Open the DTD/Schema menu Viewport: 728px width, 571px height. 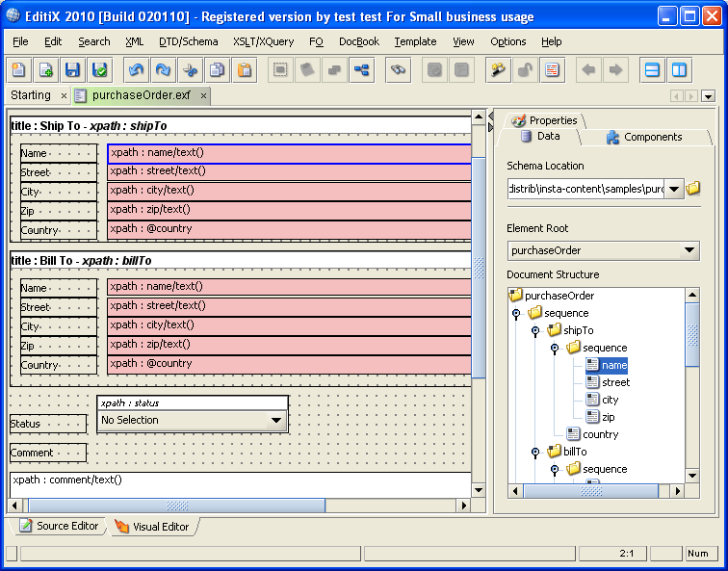188,41
